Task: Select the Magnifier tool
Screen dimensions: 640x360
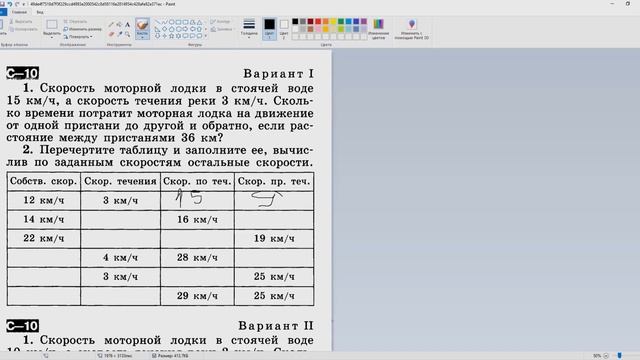Action: [127, 34]
